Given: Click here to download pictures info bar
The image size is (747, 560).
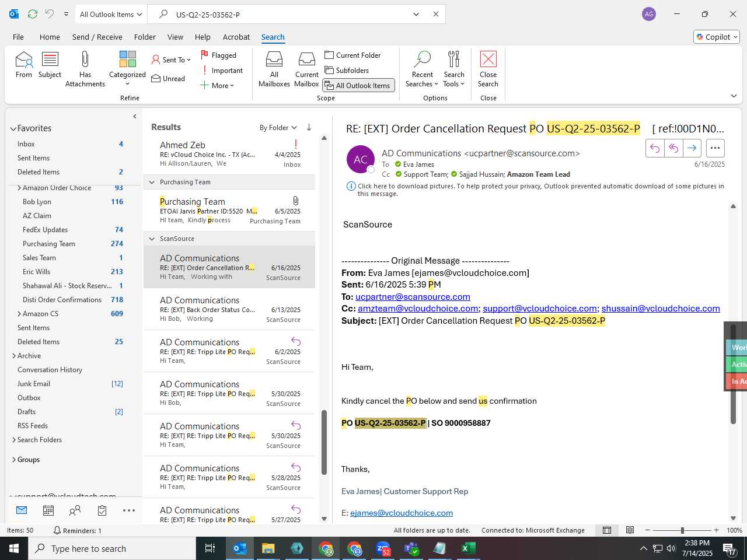Looking at the screenshot, I should (x=536, y=190).
